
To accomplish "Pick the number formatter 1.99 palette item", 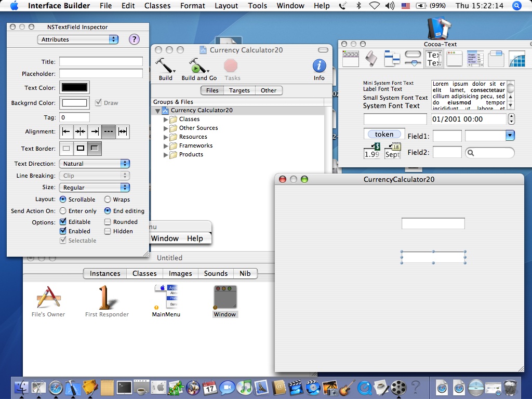I will coord(372,151).
